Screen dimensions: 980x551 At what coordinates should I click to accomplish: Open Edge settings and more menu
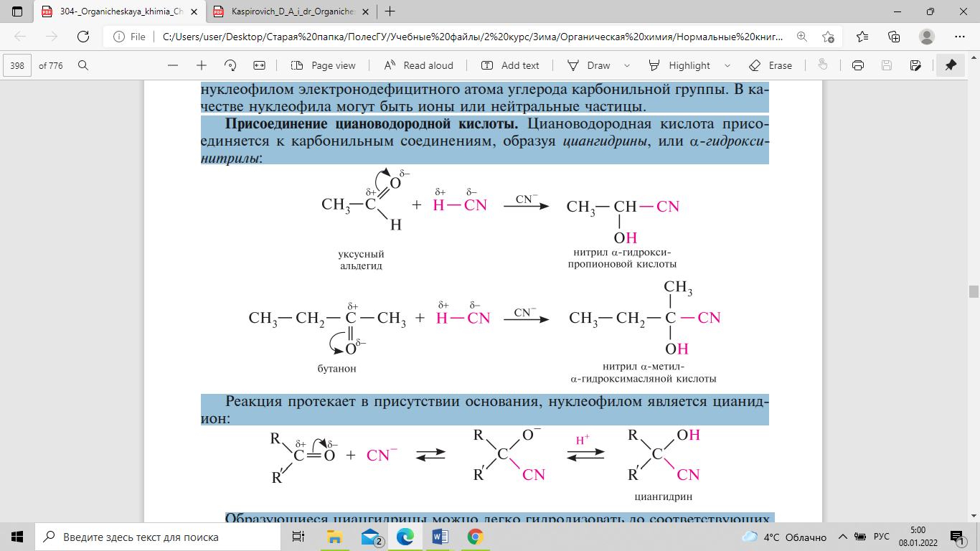960,37
